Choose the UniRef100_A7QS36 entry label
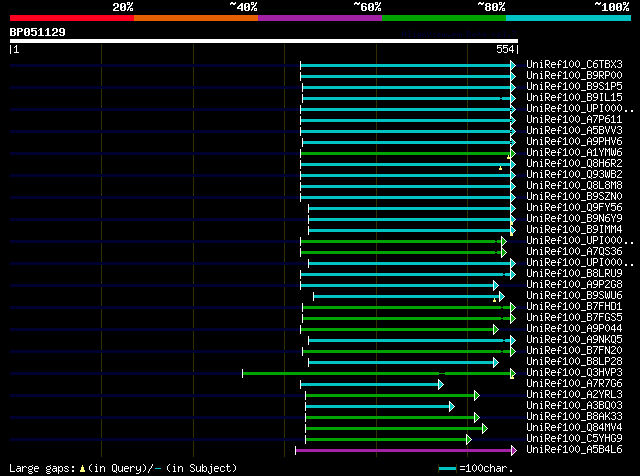Screen dimensions: 640x476 (x=574, y=252)
